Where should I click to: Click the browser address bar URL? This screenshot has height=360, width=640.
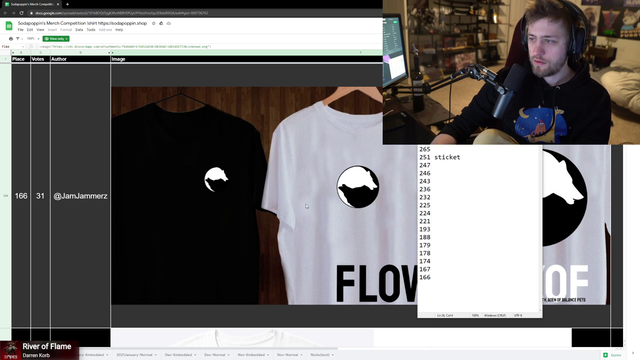[121, 13]
